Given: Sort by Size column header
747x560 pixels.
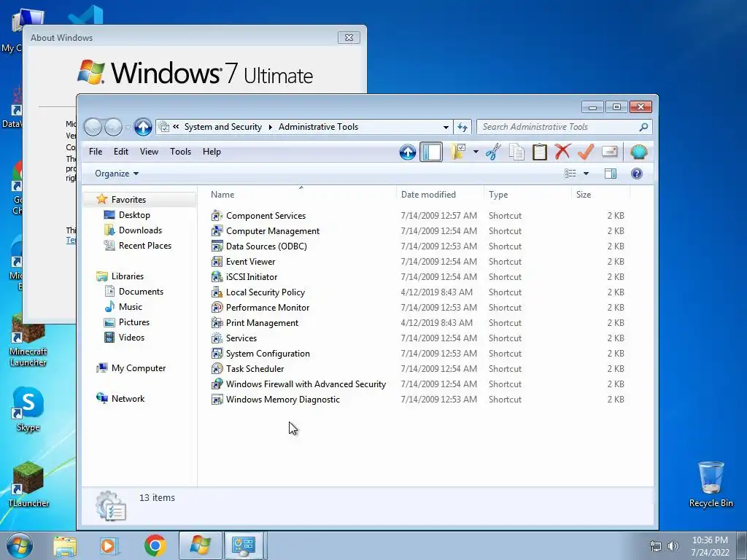Looking at the screenshot, I should (x=600, y=194).
